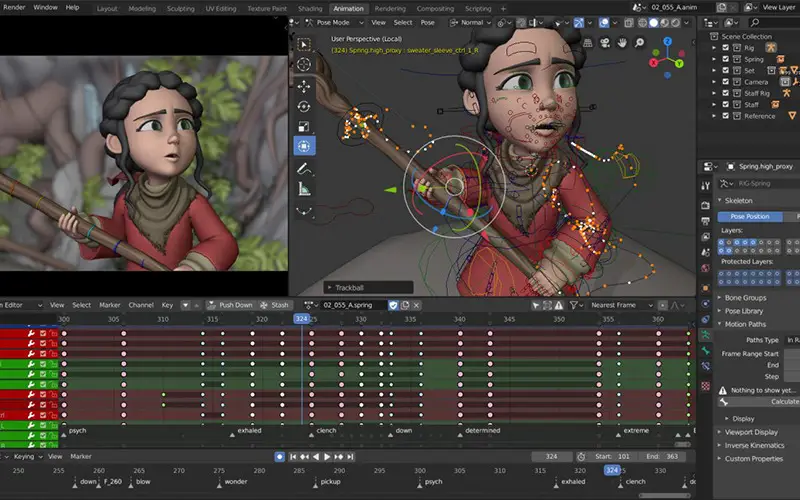Image resolution: width=800 pixels, height=500 pixels.
Task: Open the Bone Constraints properties tab
Action: pyautogui.click(x=705, y=366)
